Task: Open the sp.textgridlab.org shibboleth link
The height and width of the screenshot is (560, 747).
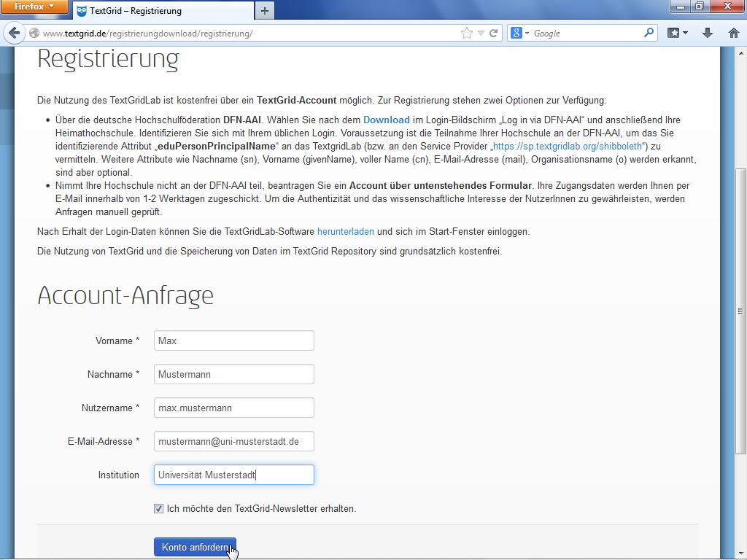Action: click(568, 146)
